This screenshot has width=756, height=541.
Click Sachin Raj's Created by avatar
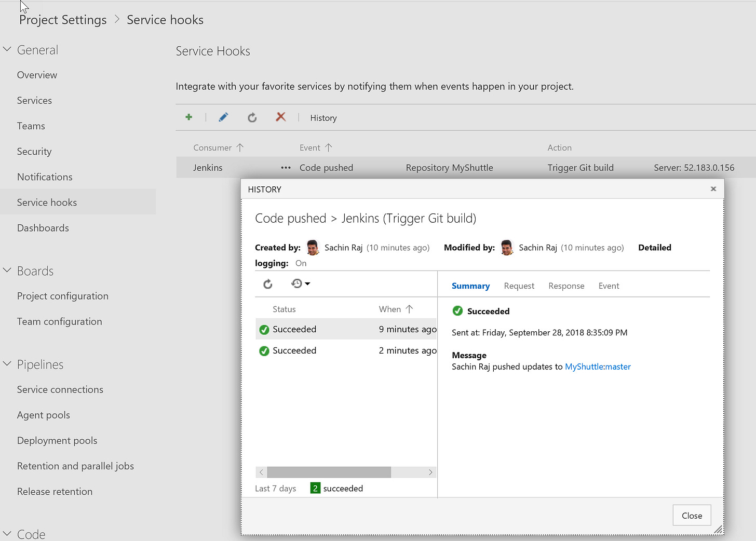pyautogui.click(x=312, y=248)
